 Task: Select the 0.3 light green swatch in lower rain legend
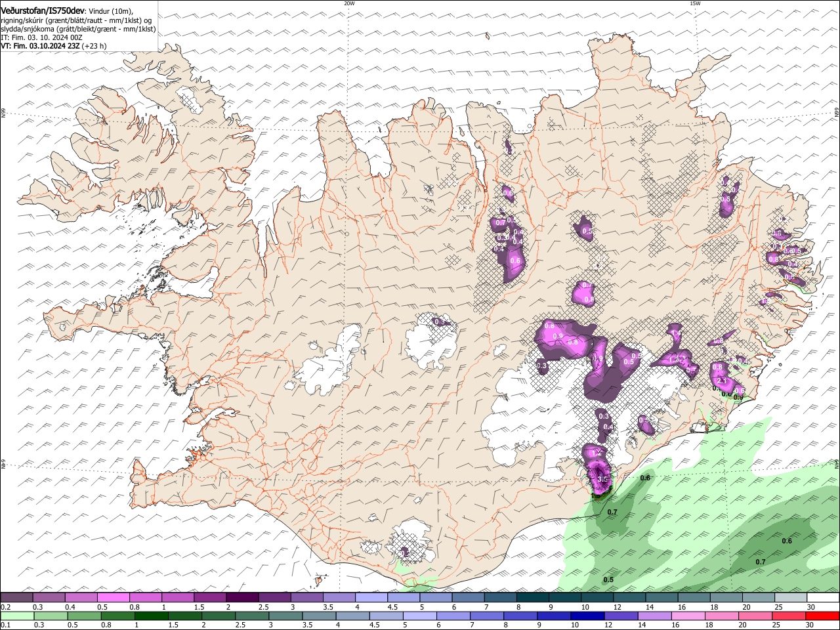coord(51,616)
